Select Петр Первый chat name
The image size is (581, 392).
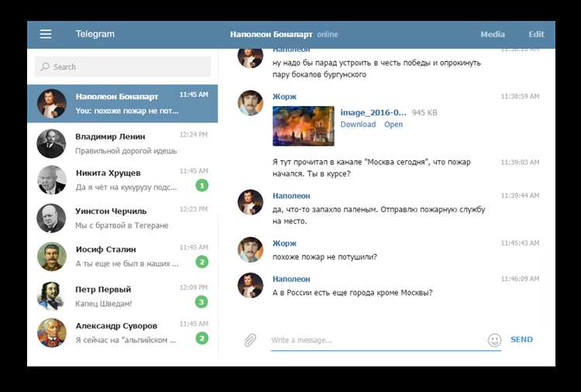(103, 290)
